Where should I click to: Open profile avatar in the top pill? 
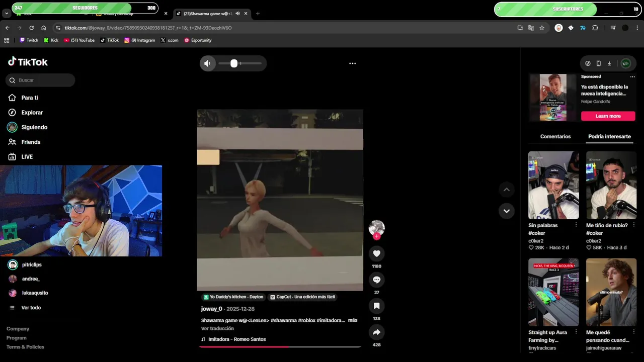(626, 63)
